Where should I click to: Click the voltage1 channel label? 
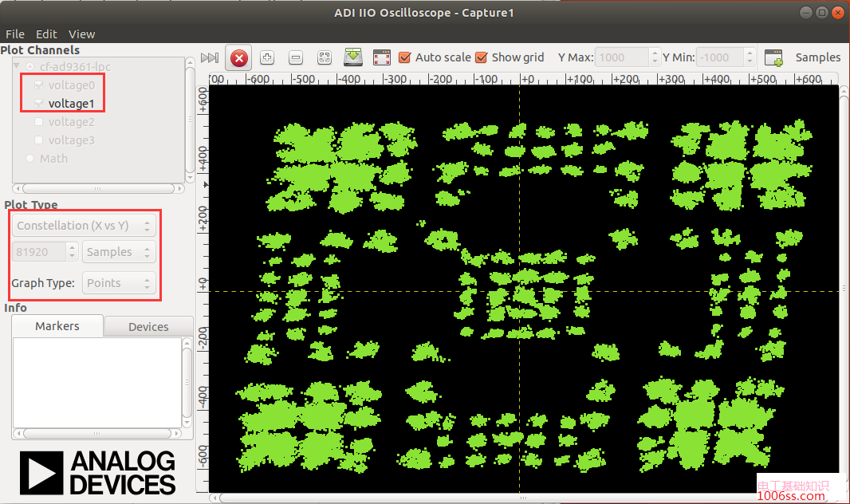[71, 104]
